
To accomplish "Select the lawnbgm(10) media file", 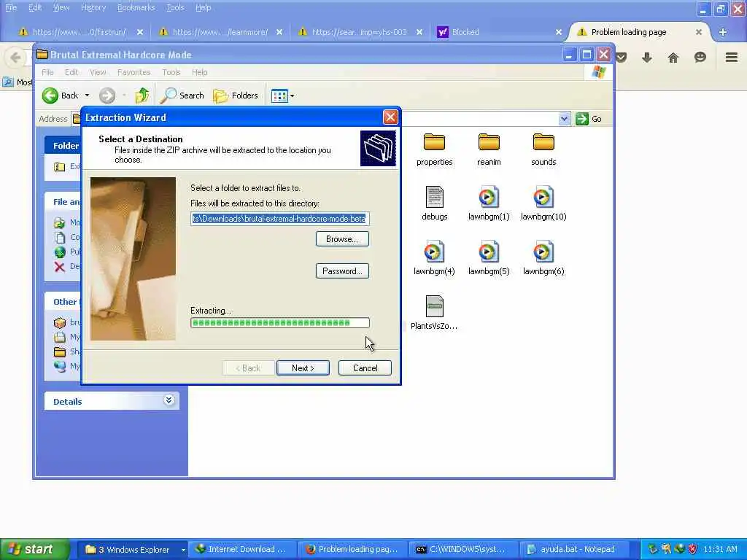I will 543,203.
